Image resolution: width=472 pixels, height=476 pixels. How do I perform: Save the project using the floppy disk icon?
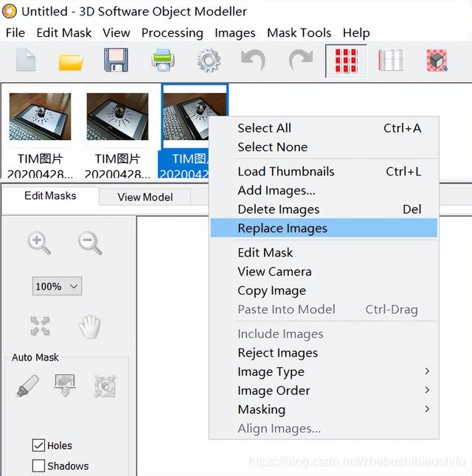click(x=117, y=60)
